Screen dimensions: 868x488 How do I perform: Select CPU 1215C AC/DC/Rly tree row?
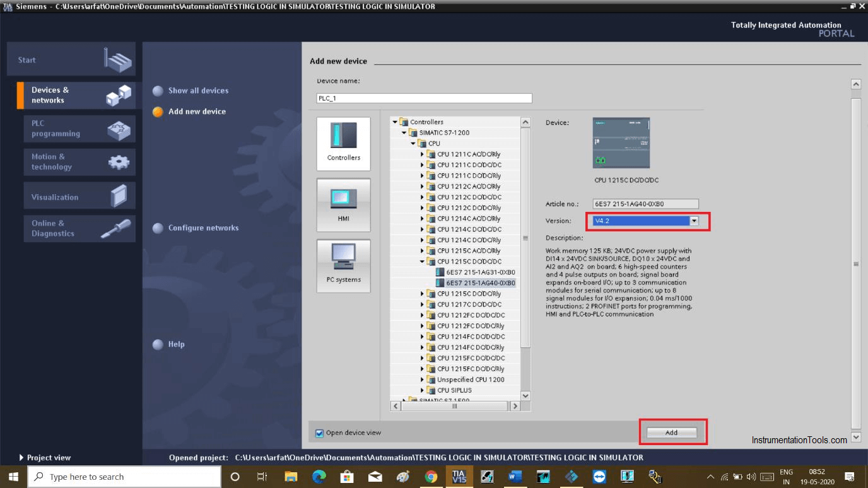[469, 251]
